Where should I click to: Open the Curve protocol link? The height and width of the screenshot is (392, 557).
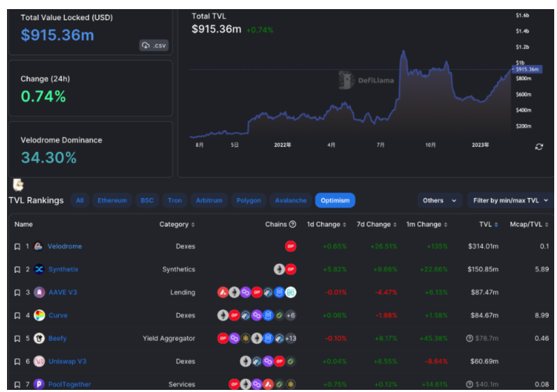[x=58, y=316]
